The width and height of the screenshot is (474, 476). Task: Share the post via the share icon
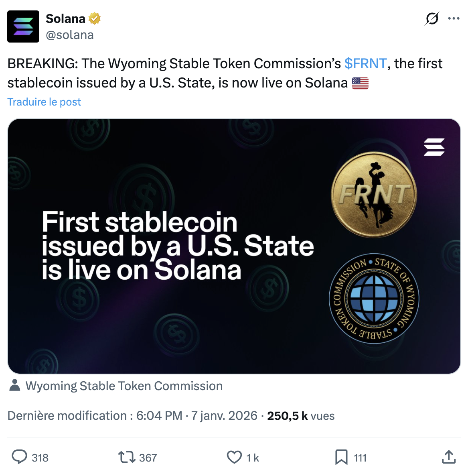click(x=449, y=457)
